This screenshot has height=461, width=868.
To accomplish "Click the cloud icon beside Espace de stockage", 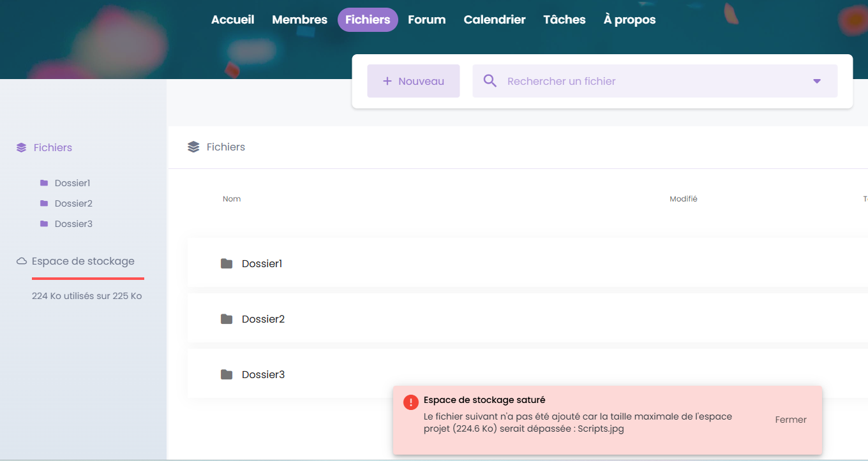I will pos(22,261).
